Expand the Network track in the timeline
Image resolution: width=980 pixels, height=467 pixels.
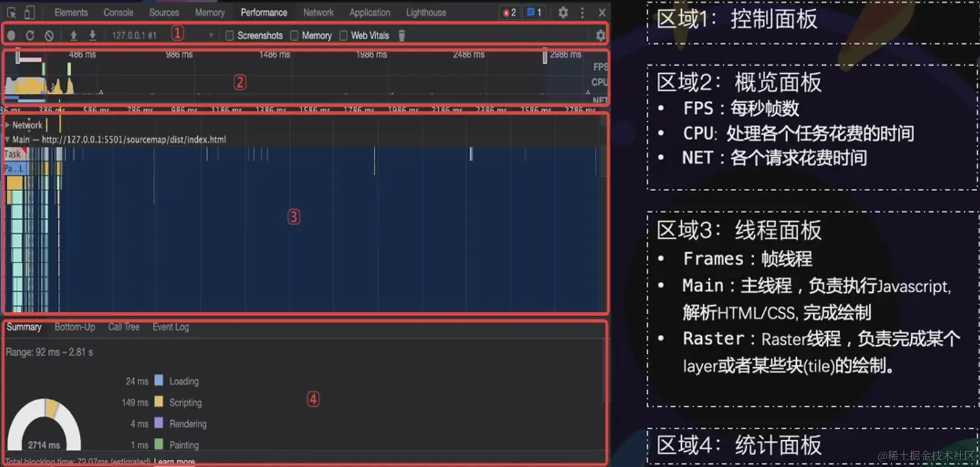pos(7,125)
